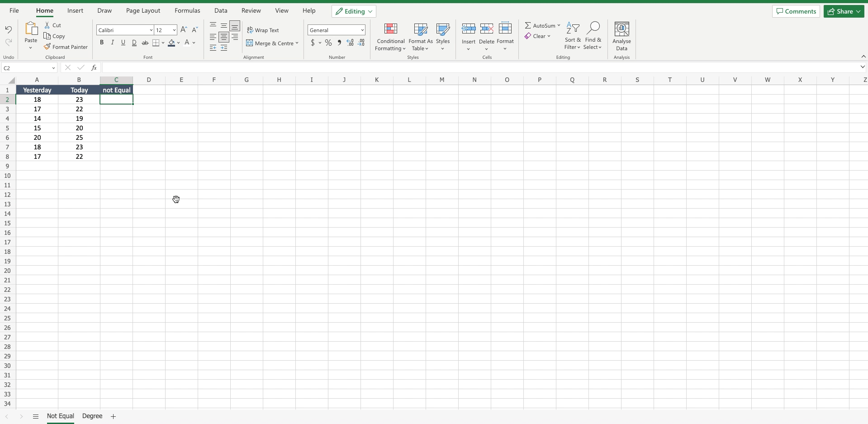Apply Conditional Formatting
Screen dimensions: 868x424
point(390,36)
